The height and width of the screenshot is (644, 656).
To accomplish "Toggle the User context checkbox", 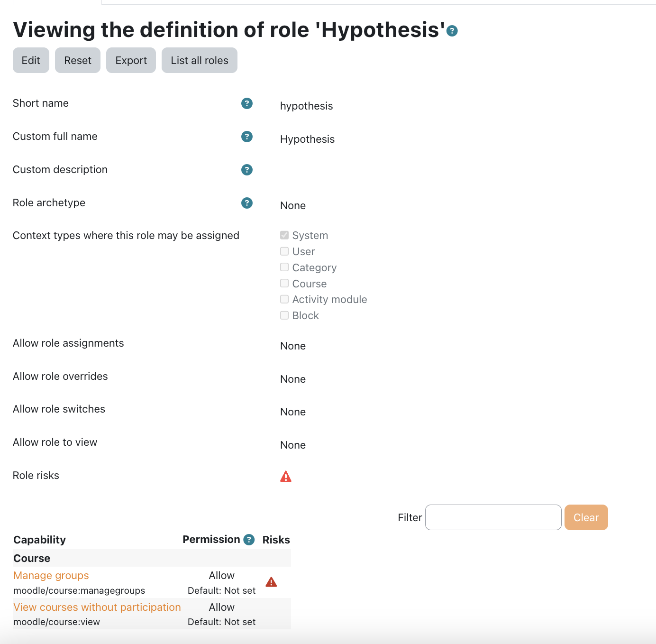I will (284, 251).
